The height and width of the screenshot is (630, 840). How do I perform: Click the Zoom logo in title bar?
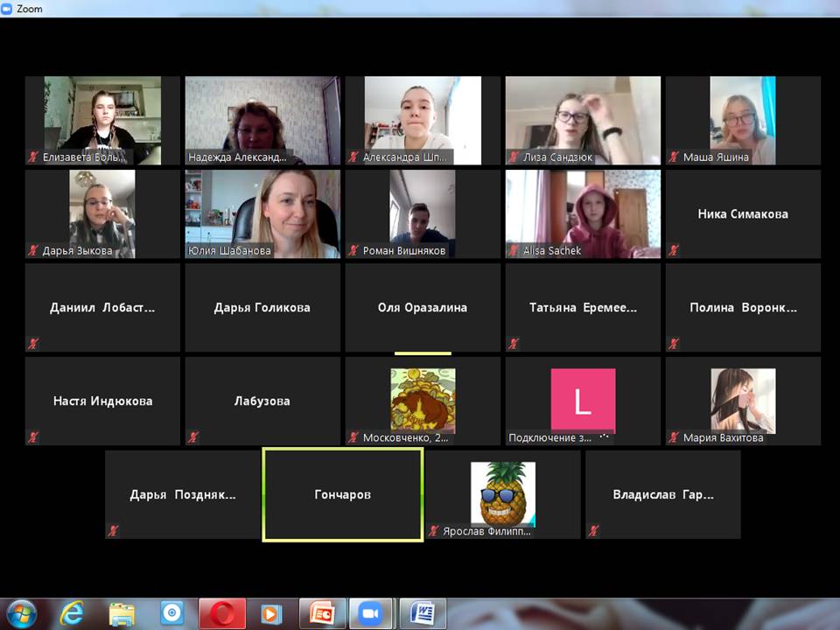pyautogui.click(x=8, y=8)
